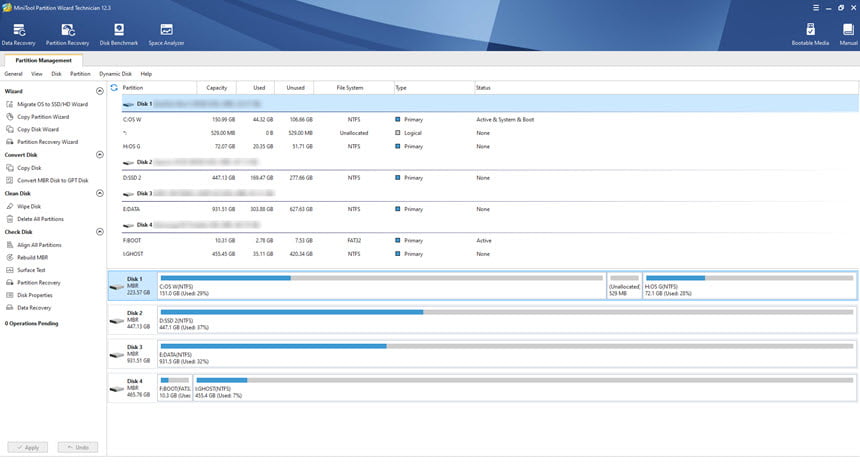Open Disk Benchmark tool

[x=118, y=35]
